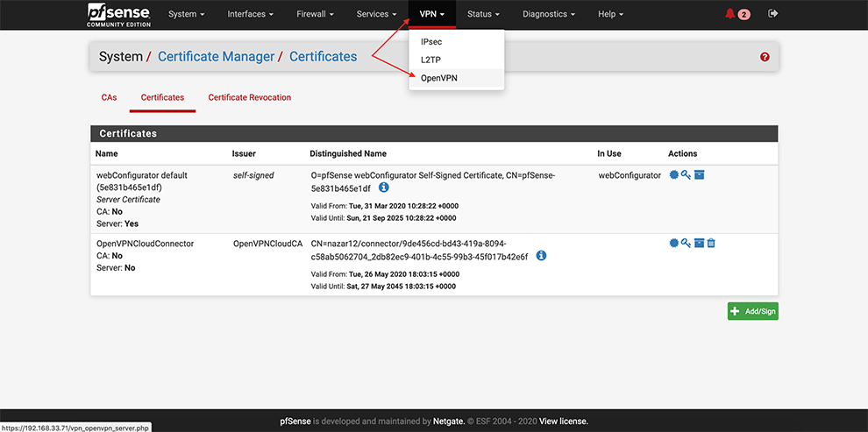868x432 pixels.
Task: Open the red help question mark
Action: pyautogui.click(x=765, y=57)
